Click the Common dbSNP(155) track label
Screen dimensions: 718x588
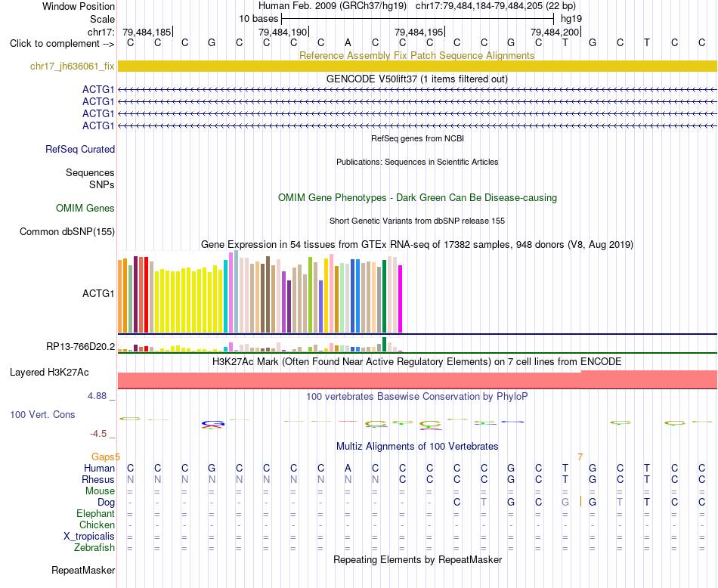tap(67, 231)
